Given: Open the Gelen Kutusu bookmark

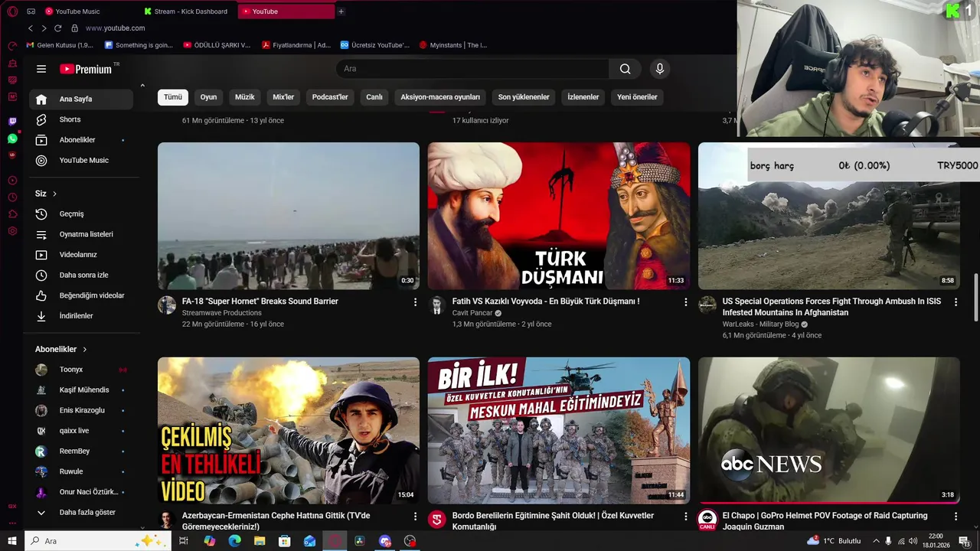Looking at the screenshot, I should click(x=60, y=45).
